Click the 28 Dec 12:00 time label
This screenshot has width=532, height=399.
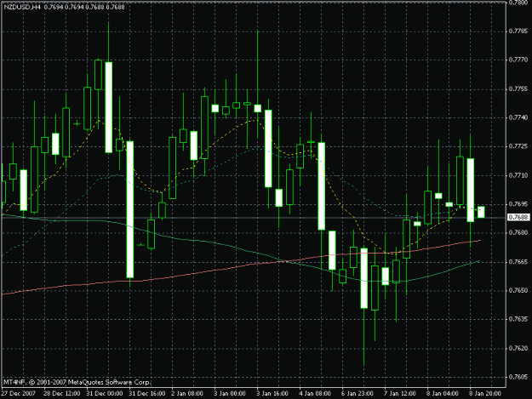point(62,393)
